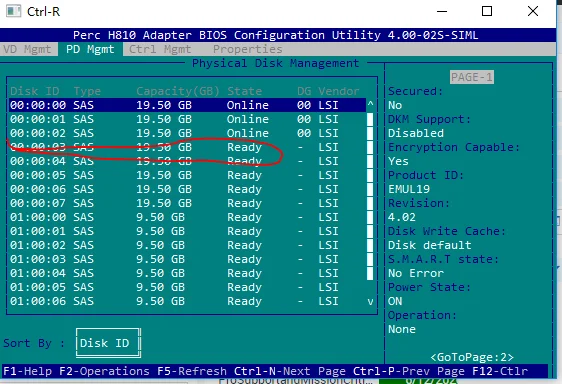Select disk row 01:00:05

click(x=187, y=287)
